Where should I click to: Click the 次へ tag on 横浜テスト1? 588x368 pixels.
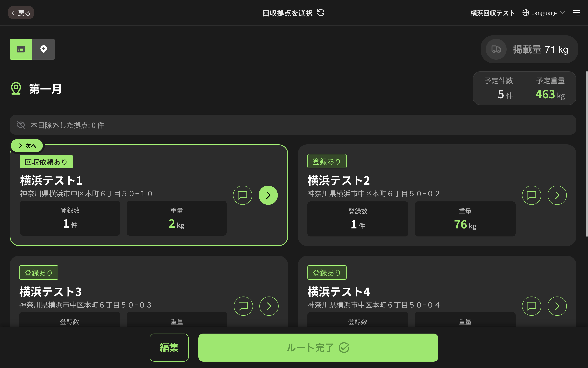click(x=27, y=146)
